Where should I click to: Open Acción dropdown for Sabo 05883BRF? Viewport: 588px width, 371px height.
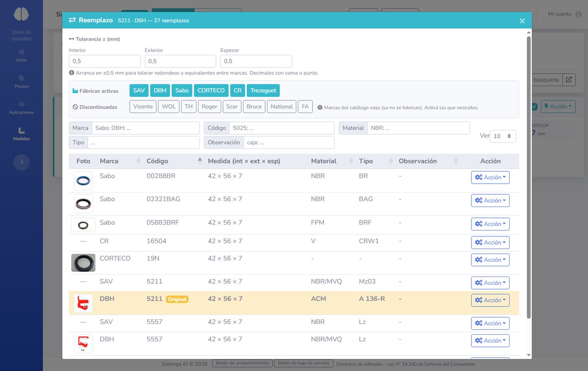click(x=490, y=224)
